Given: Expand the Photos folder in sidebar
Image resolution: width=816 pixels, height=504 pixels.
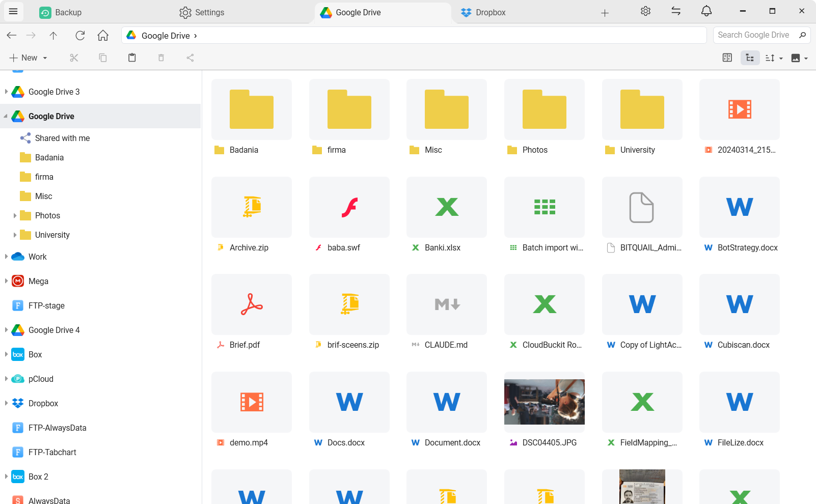Looking at the screenshot, I should click(x=15, y=216).
